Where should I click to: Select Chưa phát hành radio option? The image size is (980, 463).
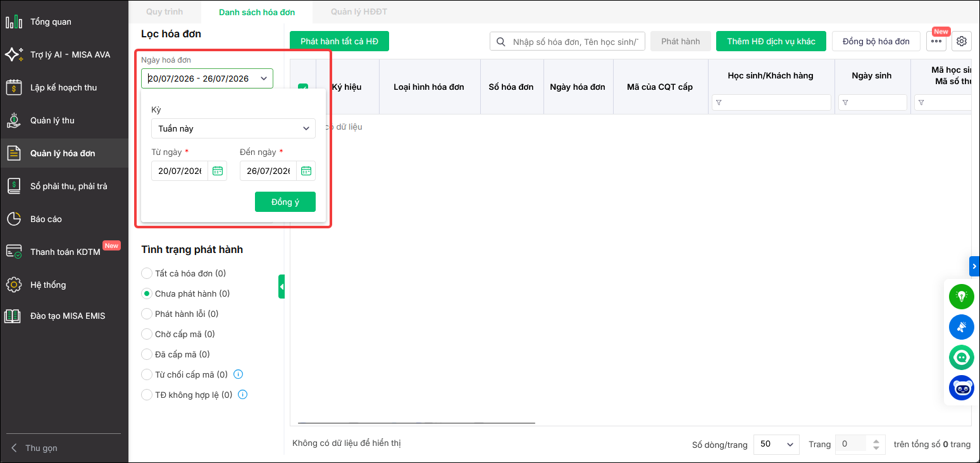147,293
